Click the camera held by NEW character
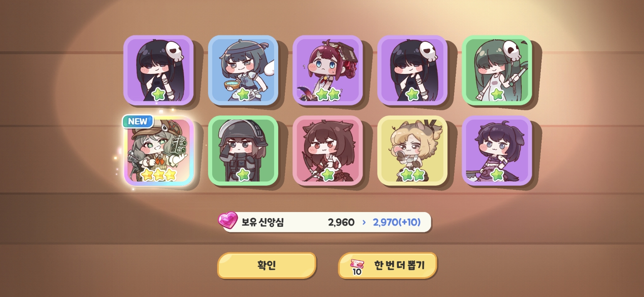Image resolution: width=644 pixels, height=297 pixels. (178, 146)
